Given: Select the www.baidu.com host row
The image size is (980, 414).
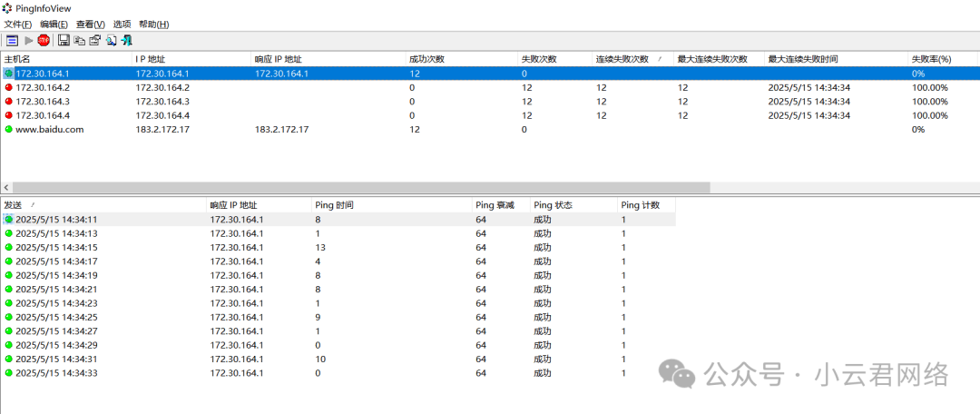Looking at the screenshot, I should click(x=489, y=130).
